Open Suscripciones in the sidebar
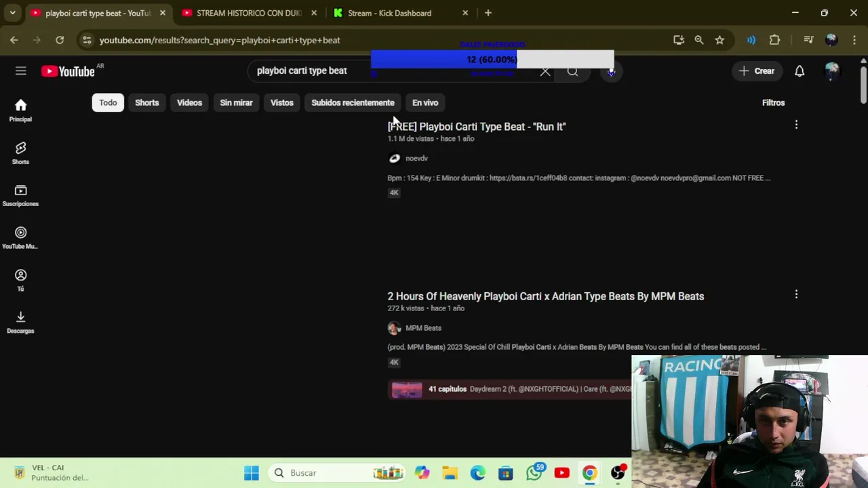Screen dimensions: 868x488 click(x=20, y=195)
